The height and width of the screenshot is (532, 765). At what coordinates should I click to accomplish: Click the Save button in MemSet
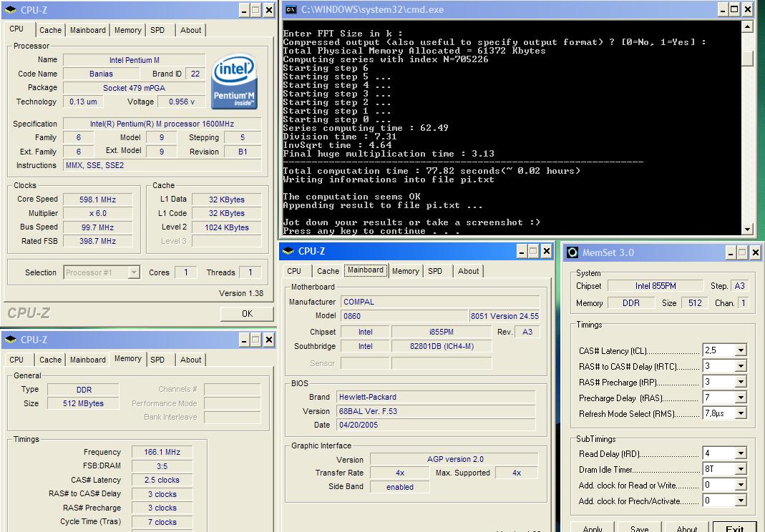coord(639,528)
